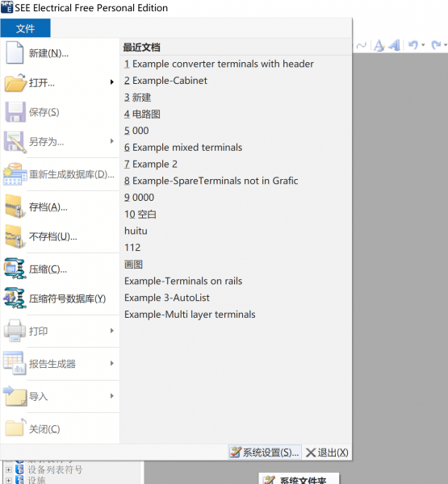Click the 退出(X) exit button

327,453
